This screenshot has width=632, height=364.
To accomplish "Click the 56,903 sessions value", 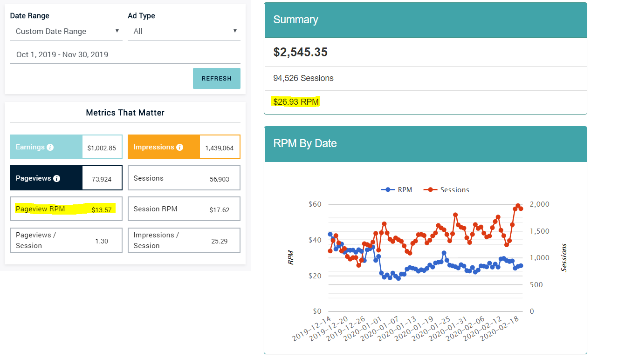I will tap(220, 179).
